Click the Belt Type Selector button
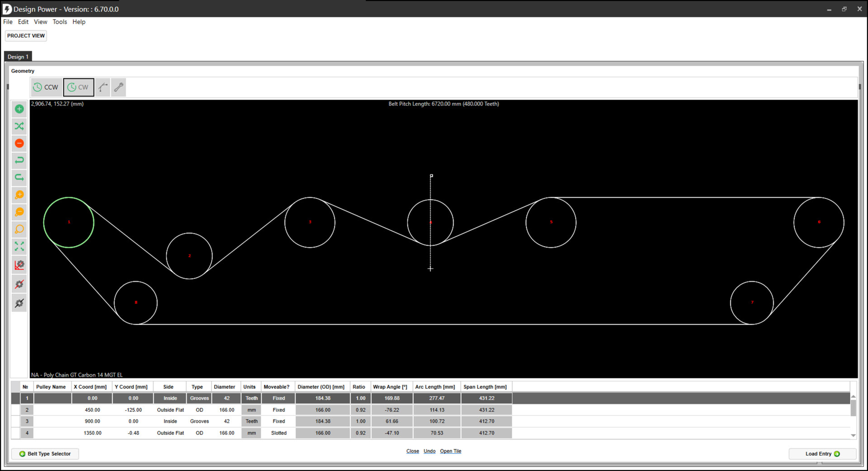868x471 pixels. tap(45, 454)
